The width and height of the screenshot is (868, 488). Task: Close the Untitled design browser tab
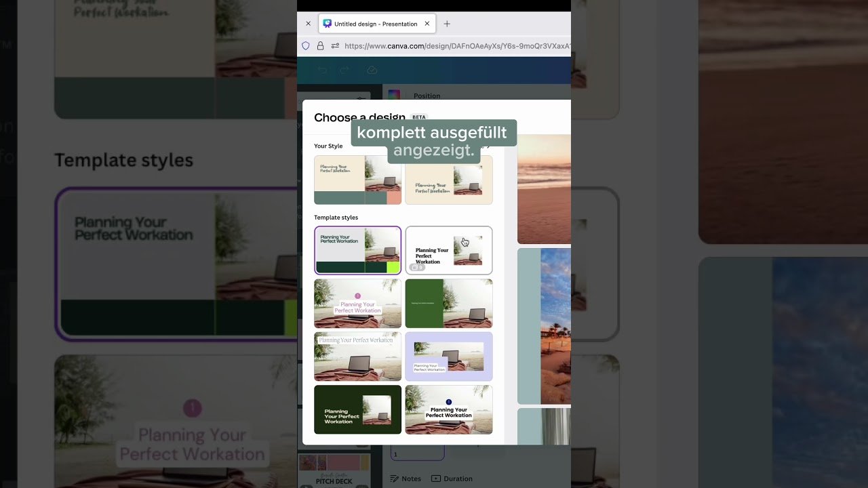(x=427, y=24)
